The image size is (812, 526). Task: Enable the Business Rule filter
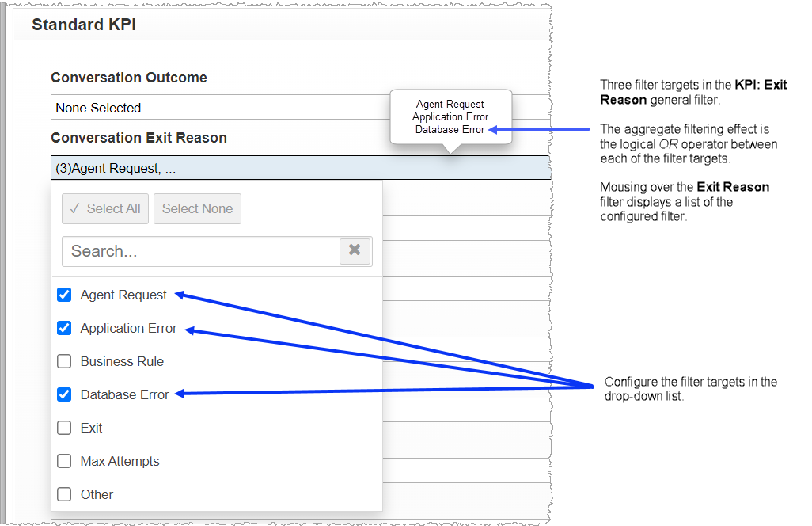click(x=64, y=361)
